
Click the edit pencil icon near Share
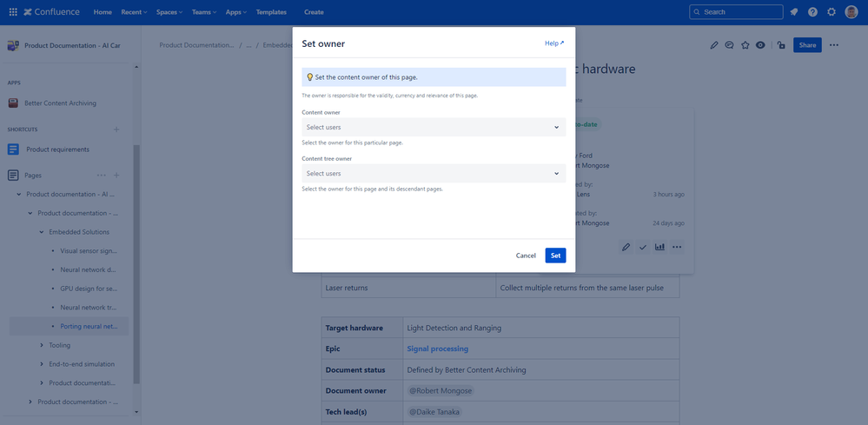(714, 45)
